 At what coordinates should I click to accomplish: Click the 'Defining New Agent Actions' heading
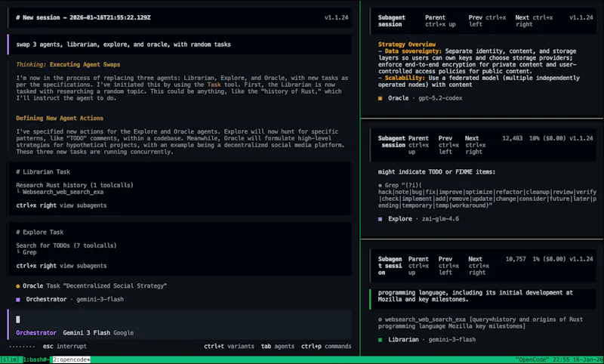click(60, 119)
